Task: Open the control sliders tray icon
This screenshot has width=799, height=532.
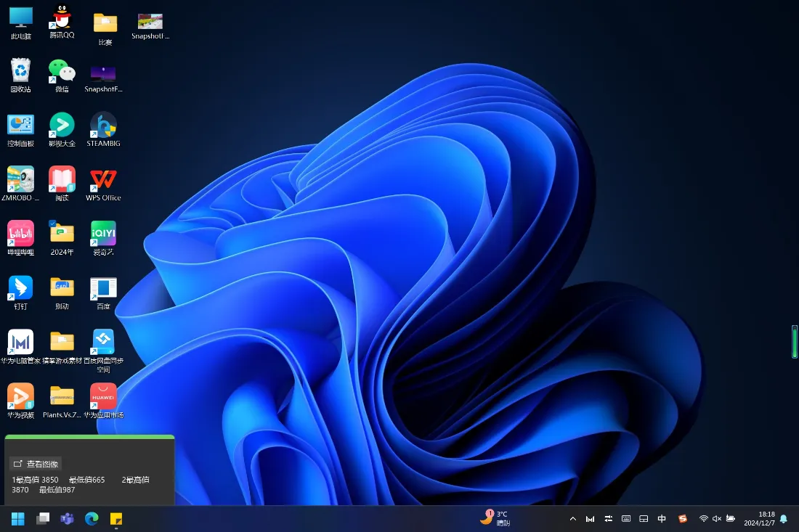Action: click(609, 519)
